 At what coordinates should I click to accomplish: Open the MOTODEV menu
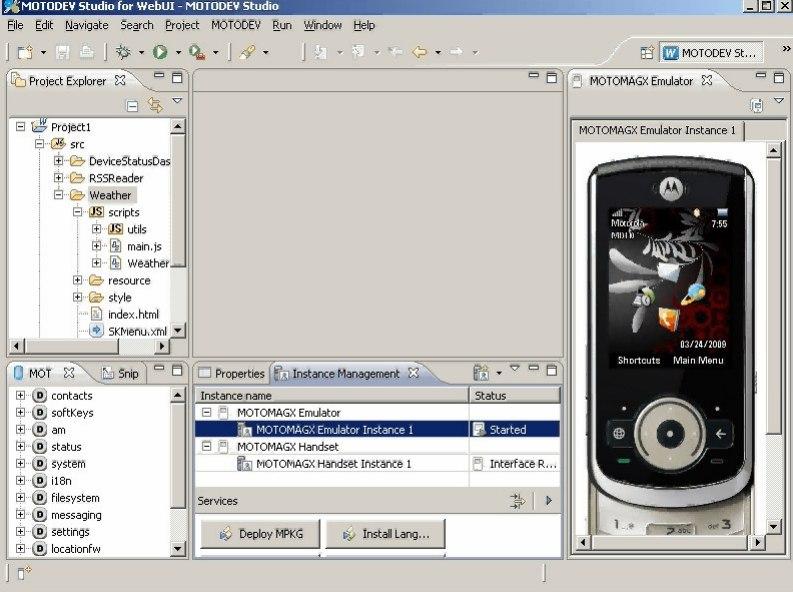pos(236,25)
